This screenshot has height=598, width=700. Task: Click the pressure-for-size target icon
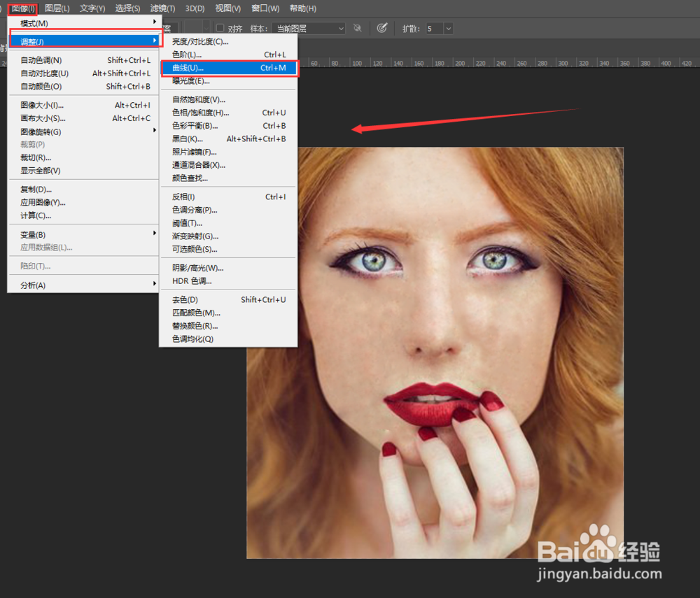[381, 28]
